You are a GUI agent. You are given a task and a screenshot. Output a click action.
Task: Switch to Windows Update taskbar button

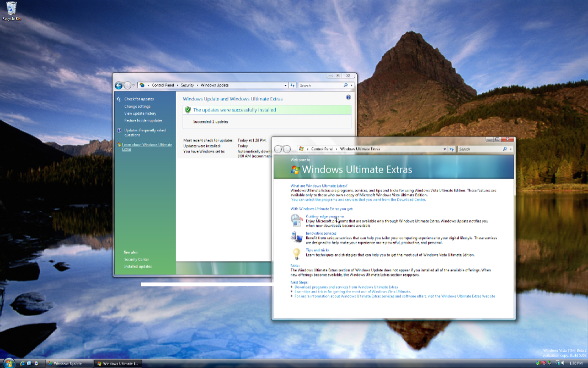68,364
